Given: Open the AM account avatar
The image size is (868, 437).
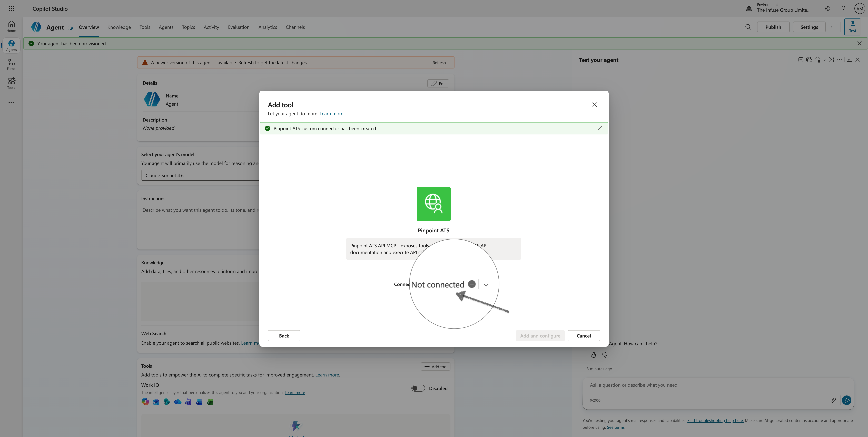Looking at the screenshot, I should click(860, 9).
